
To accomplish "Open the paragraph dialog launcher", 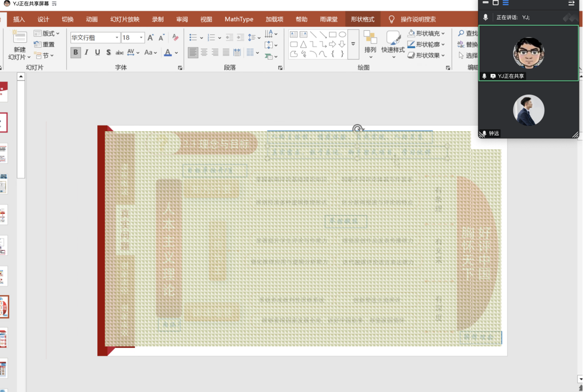I will [280, 68].
